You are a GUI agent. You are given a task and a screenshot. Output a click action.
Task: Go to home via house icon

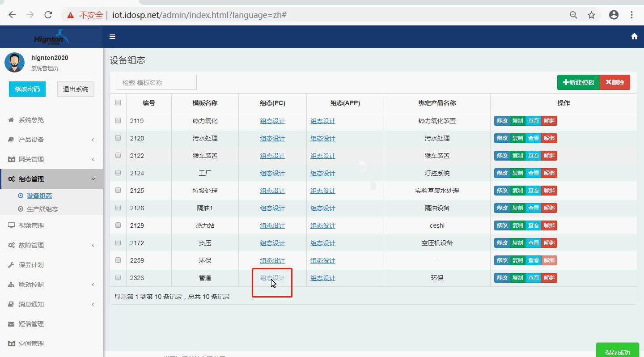coord(634,37)
